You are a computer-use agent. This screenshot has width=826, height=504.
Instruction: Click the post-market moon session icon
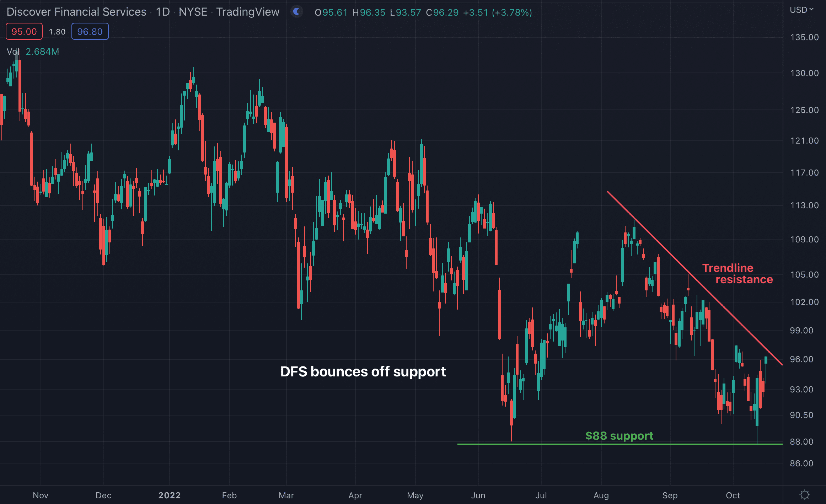tap(297, 12)
